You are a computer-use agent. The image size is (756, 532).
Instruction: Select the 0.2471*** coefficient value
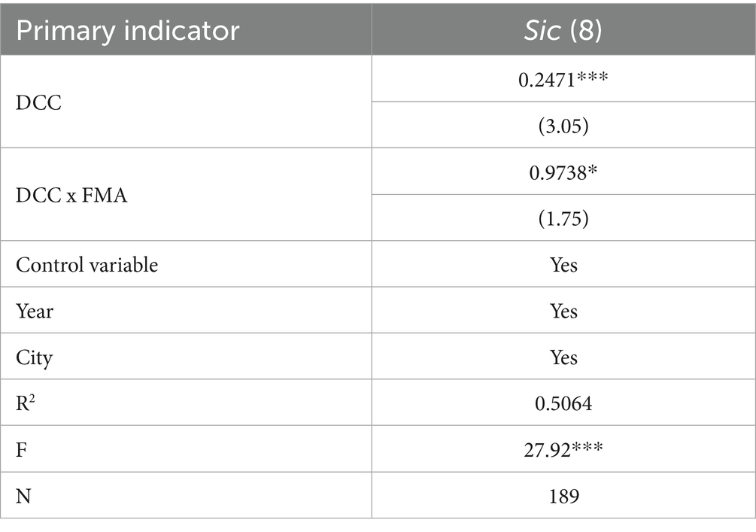point(563,79)
